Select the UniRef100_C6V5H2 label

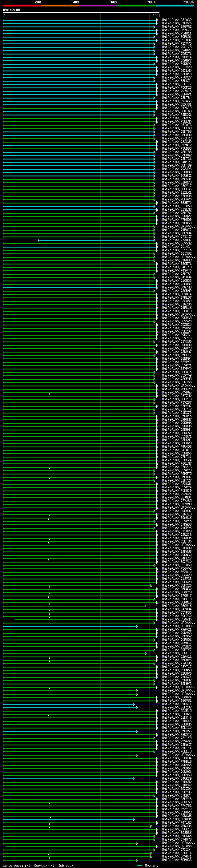177,243
